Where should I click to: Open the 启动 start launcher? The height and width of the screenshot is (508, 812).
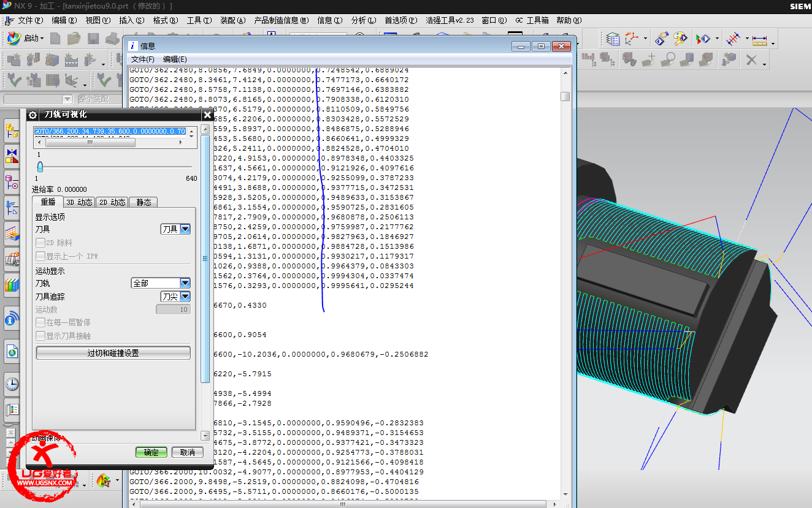pyautogui.click(x=25, y=38)
